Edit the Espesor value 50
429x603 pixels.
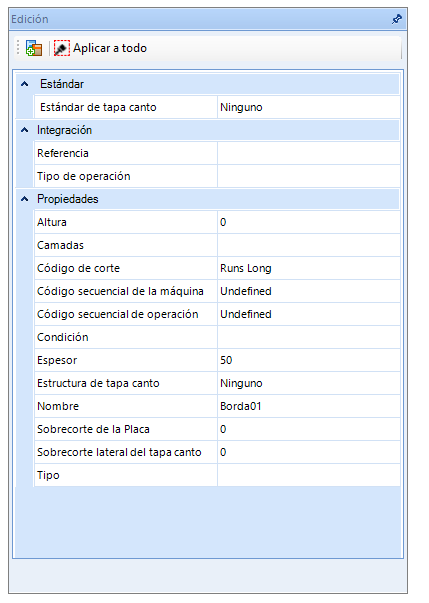tap(309, 360)
